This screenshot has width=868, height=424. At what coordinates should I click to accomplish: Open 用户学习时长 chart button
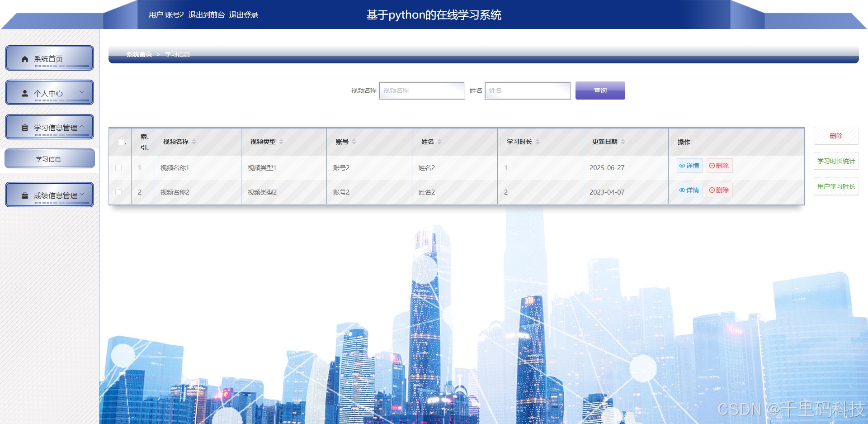[x=836, y=186]
